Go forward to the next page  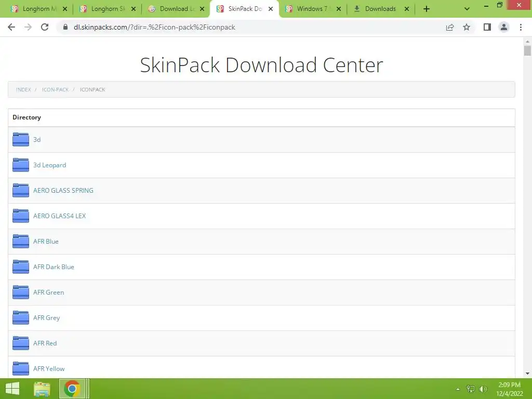click(x=28, y=27)
